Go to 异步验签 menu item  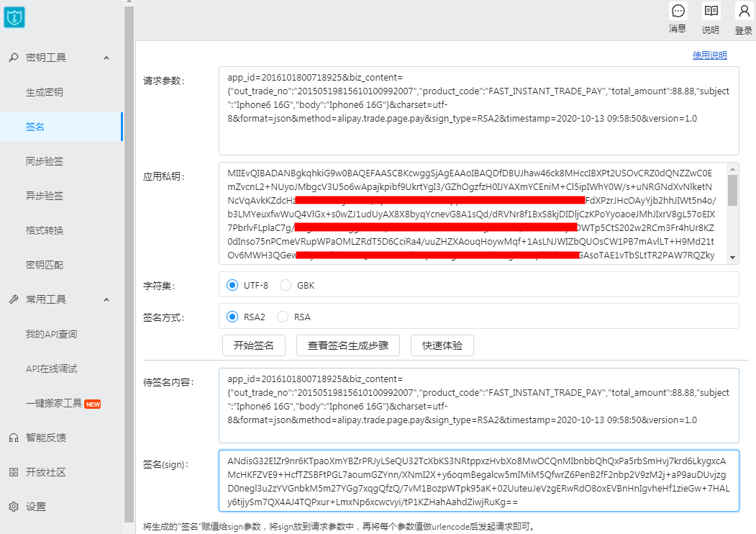tap(45, 196)
